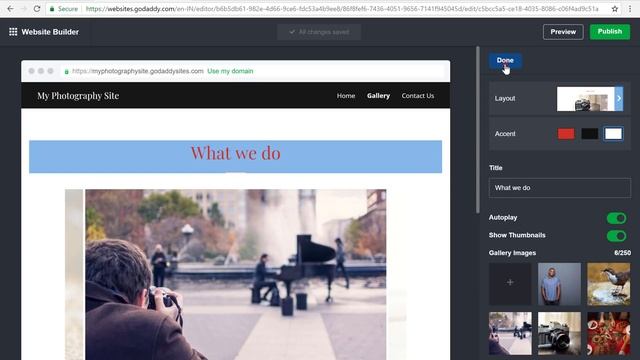Bookmark the page with the star icon
Screen dimensions: 640x360
click(x=615, y=9)
